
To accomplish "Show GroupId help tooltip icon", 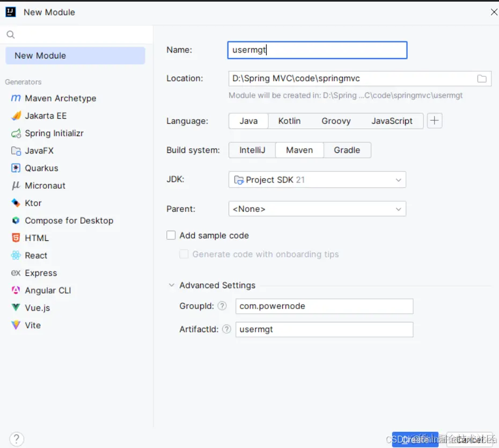I will 222,306.
